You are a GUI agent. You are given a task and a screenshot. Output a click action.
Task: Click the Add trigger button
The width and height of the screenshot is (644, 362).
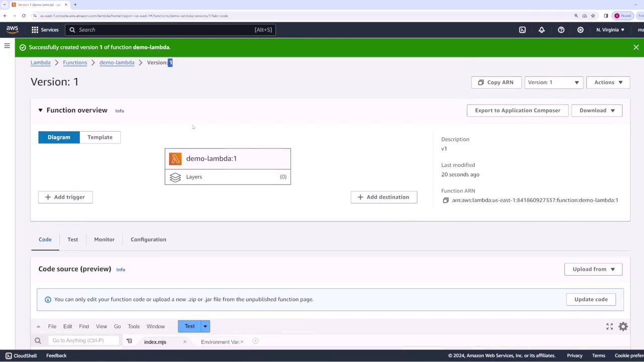[65, 197]
